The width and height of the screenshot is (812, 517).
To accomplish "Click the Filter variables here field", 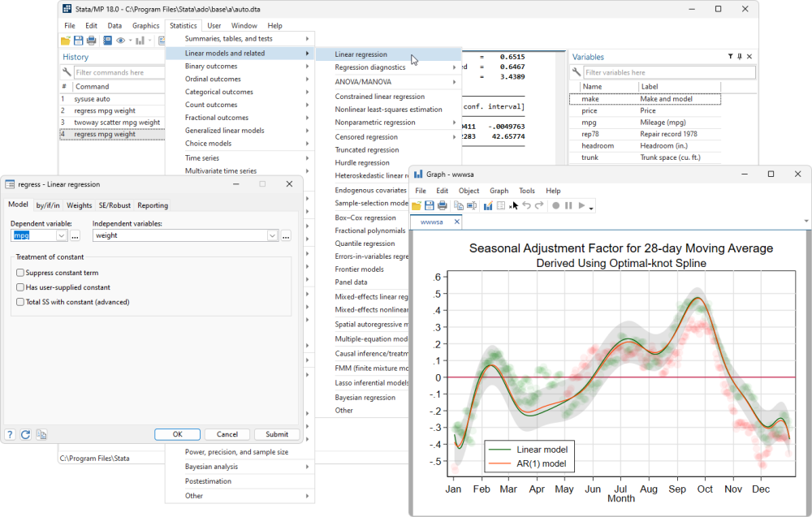I will tap(669, 72).
